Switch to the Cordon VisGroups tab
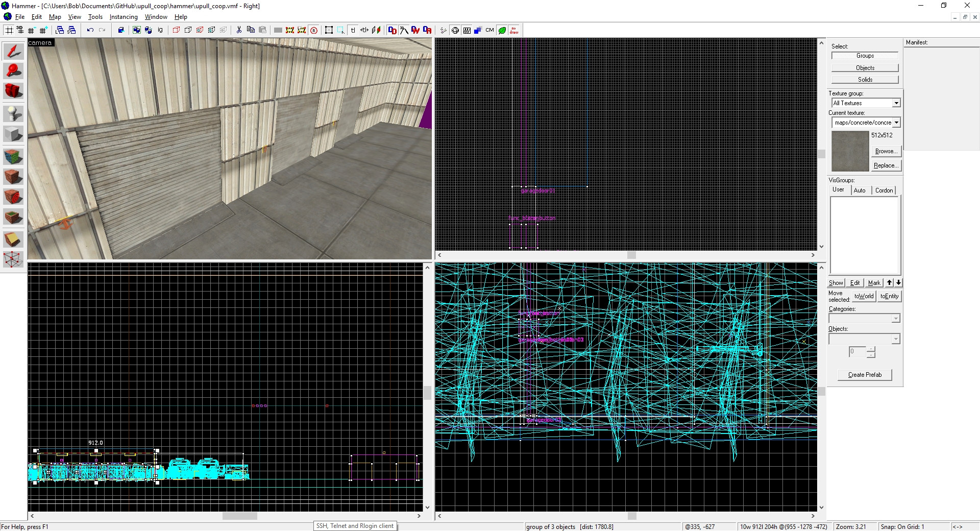This screenshot has height=531, width=980. 884,190
